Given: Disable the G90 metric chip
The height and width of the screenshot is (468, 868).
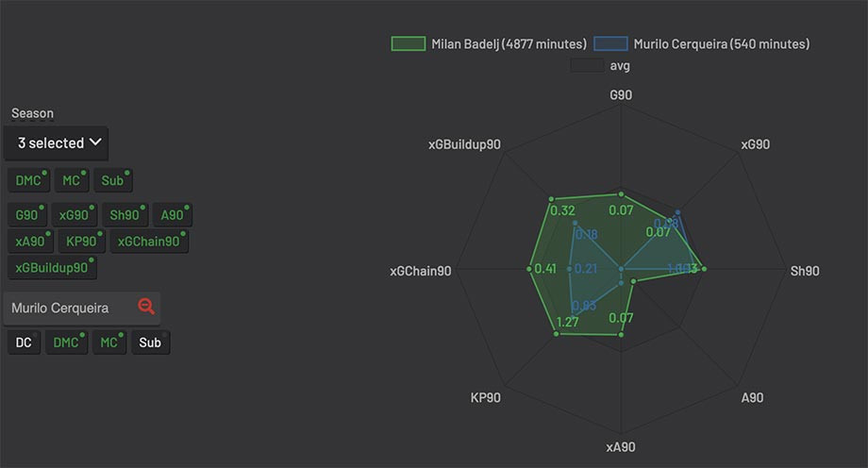Looking at the screenshot, I should pos(27,215).
